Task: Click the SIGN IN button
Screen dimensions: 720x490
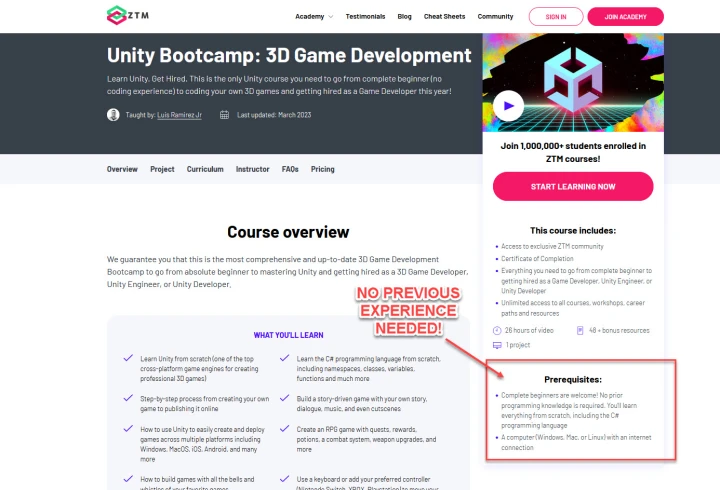Action: pyautogui.click(x=556, y=17)
